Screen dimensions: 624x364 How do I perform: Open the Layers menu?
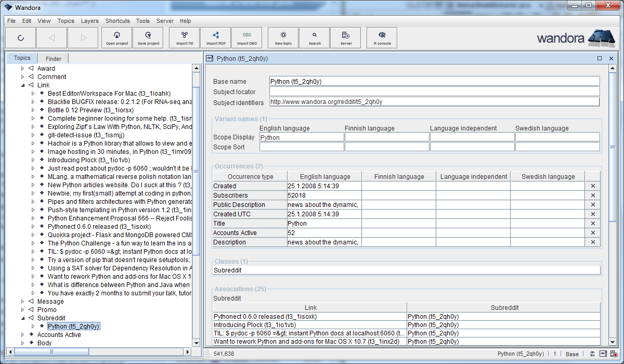(90, 21)
